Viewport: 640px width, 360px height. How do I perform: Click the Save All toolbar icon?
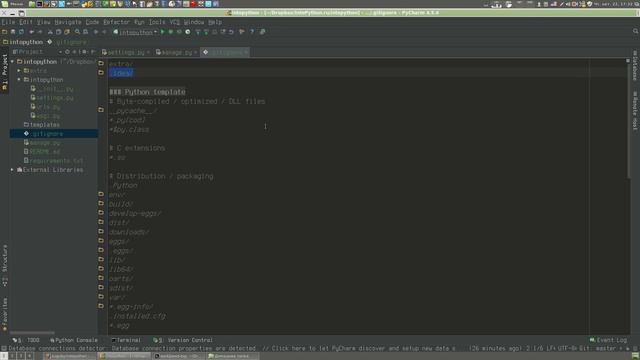coord(13,32)
